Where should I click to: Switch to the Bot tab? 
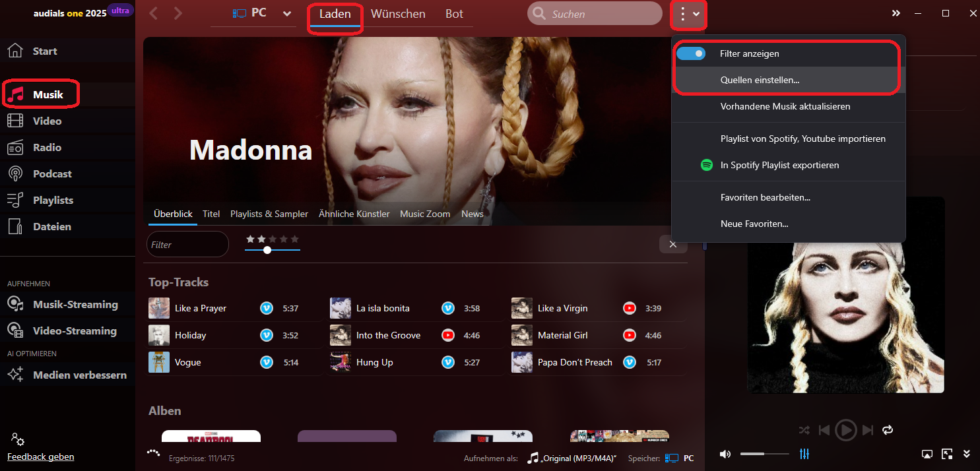coord(454,14)
